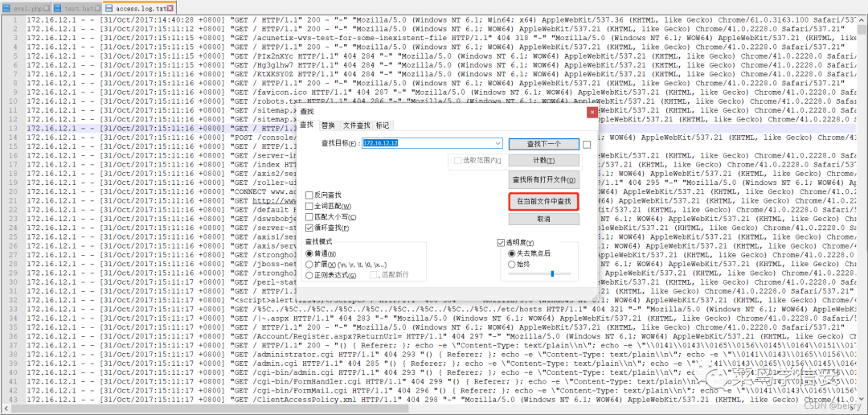This screenshot has height=415, width=868.
Task: Click "/KtXKSY0Z" path on line 7
Action: pyautogui.click(x=273, y=74)
